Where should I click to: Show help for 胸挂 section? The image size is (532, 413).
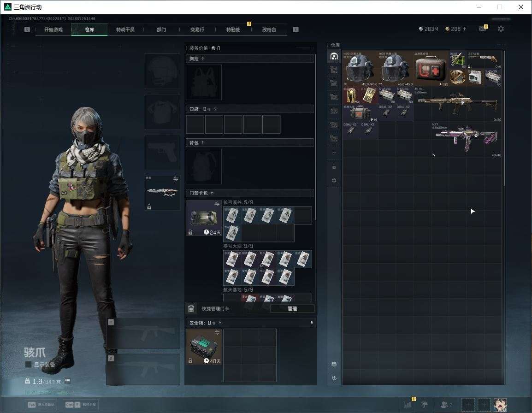tap(202, 59)
